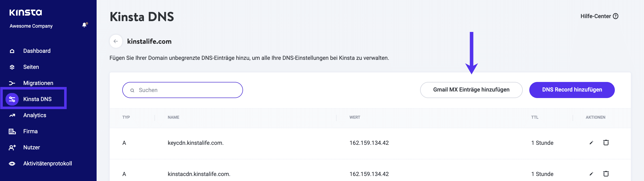
Task: Edit the keycdn.kinstalife.com record pencil
Action: (591, 143)
